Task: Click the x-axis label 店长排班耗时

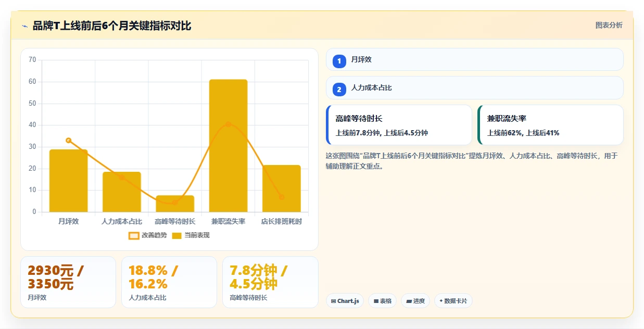Action: [x=282, y=222]
